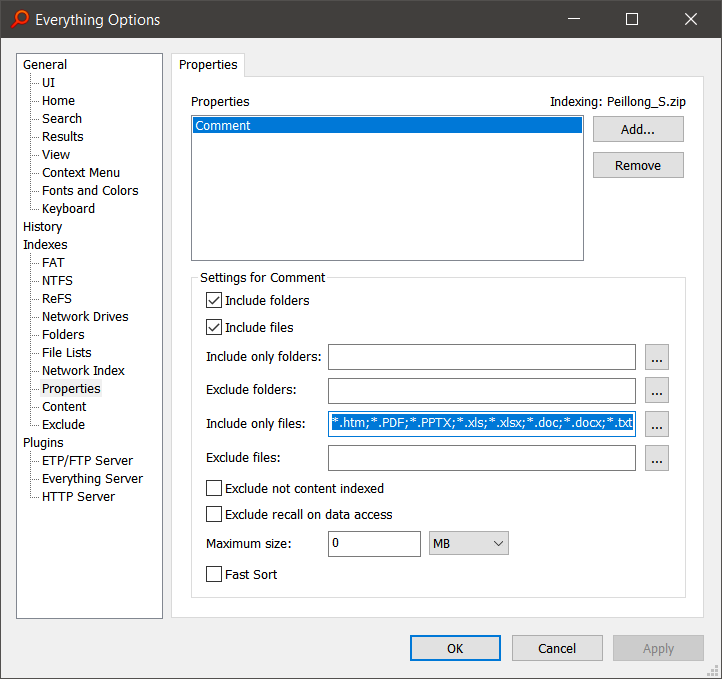The width and height of the screenshot is (722, 679).
Task: Open the Search options page
Action: (x=62, y=118)
